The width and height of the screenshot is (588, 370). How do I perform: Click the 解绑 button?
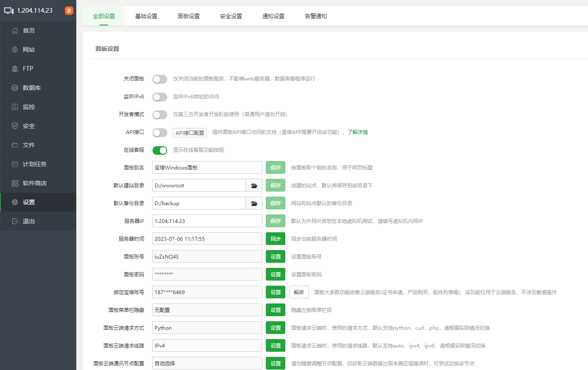pos(299,292)
